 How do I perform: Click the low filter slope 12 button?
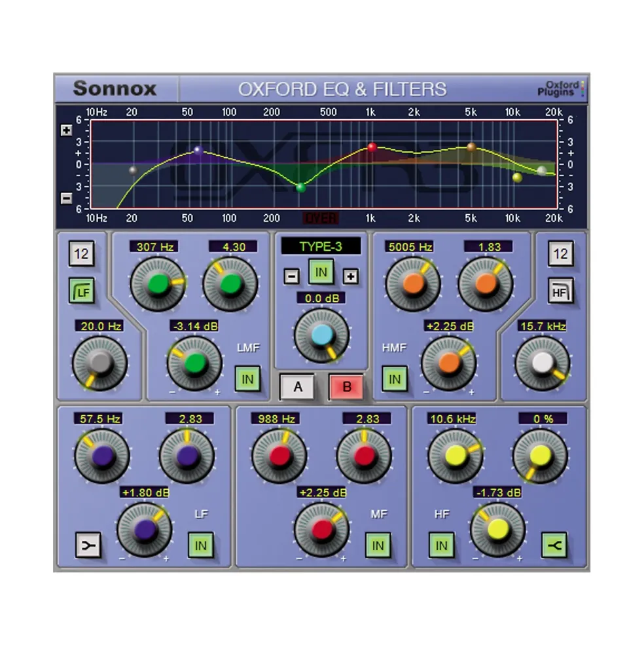click(x=81, y=254)
